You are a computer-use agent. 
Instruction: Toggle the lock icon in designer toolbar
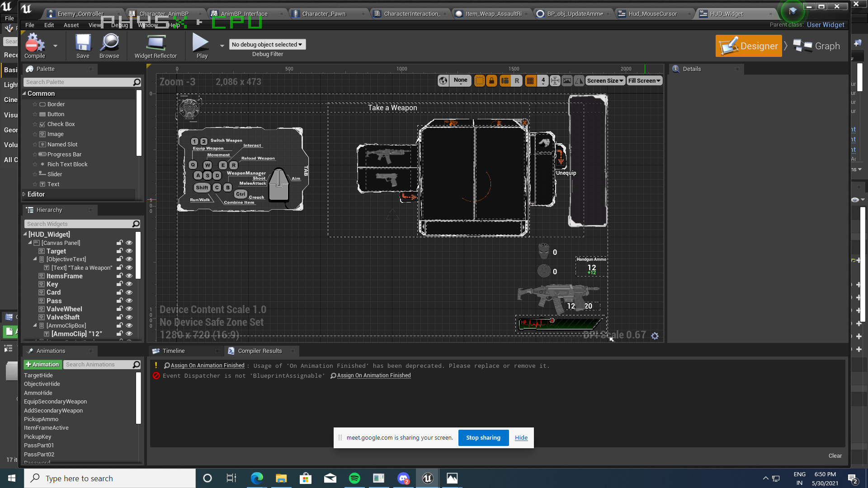tap(491, 80)
